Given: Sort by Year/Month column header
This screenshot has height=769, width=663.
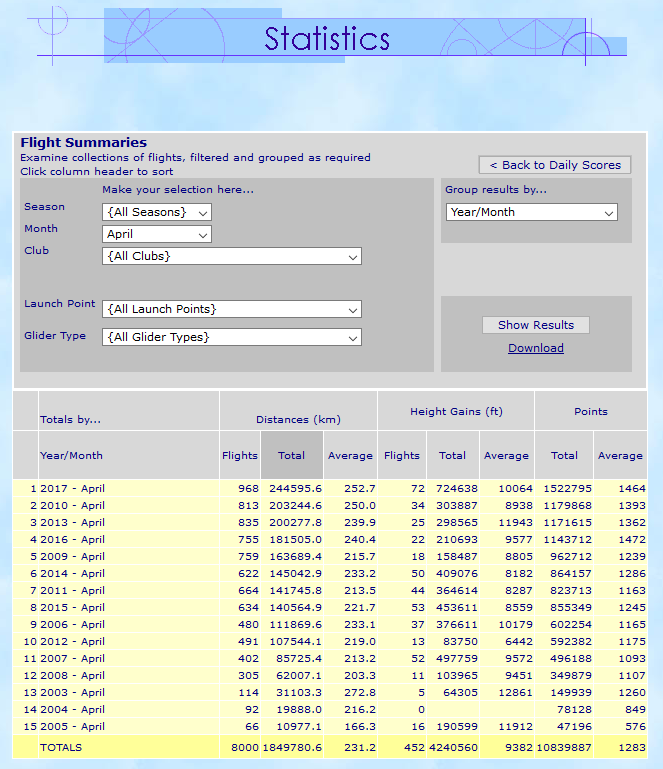Looking at the screenshot, I should tap(71, 455).
